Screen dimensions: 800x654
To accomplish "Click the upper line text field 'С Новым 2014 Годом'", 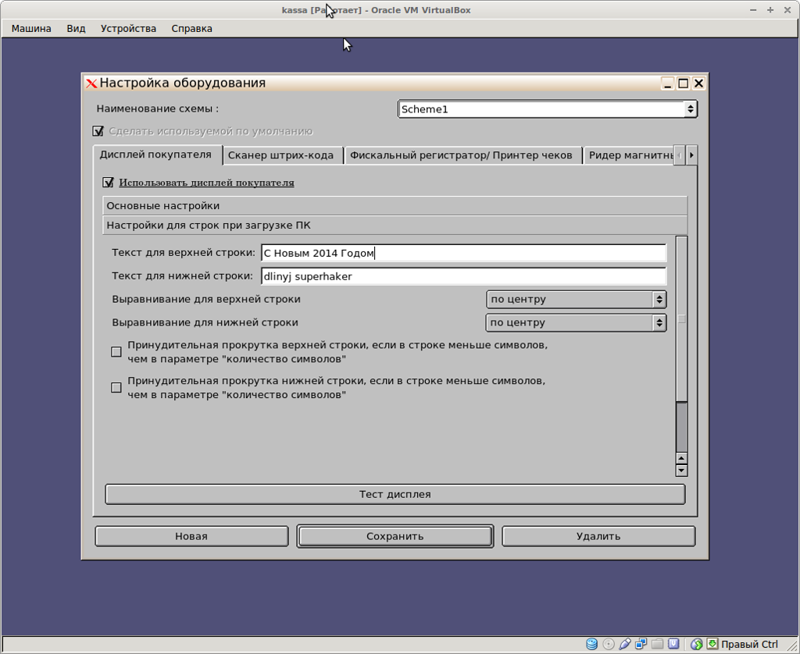I will 463,253.
